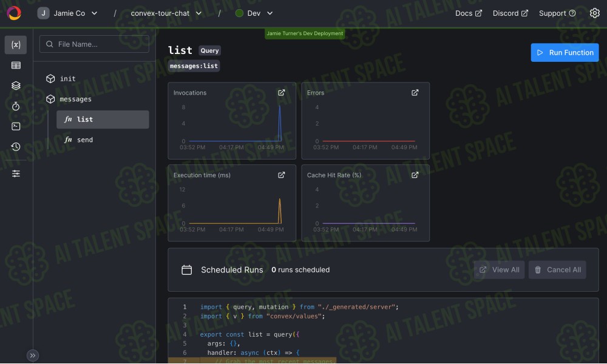
Task: Open the Support link
Action: click(x=557, y=13)
